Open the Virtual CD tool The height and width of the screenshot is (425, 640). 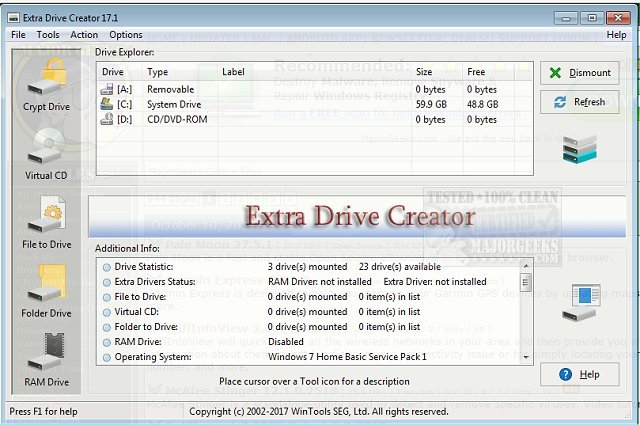[46, 154]
